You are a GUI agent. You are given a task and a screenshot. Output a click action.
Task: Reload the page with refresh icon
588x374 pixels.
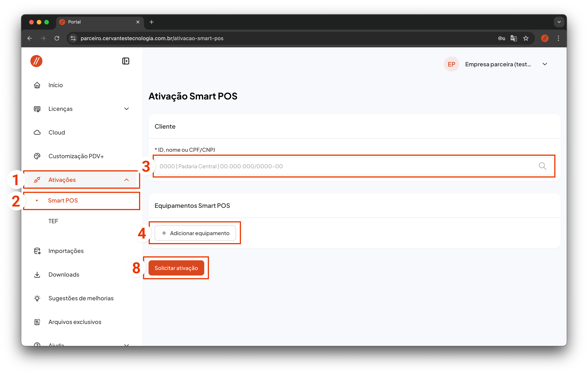point(57,38)
